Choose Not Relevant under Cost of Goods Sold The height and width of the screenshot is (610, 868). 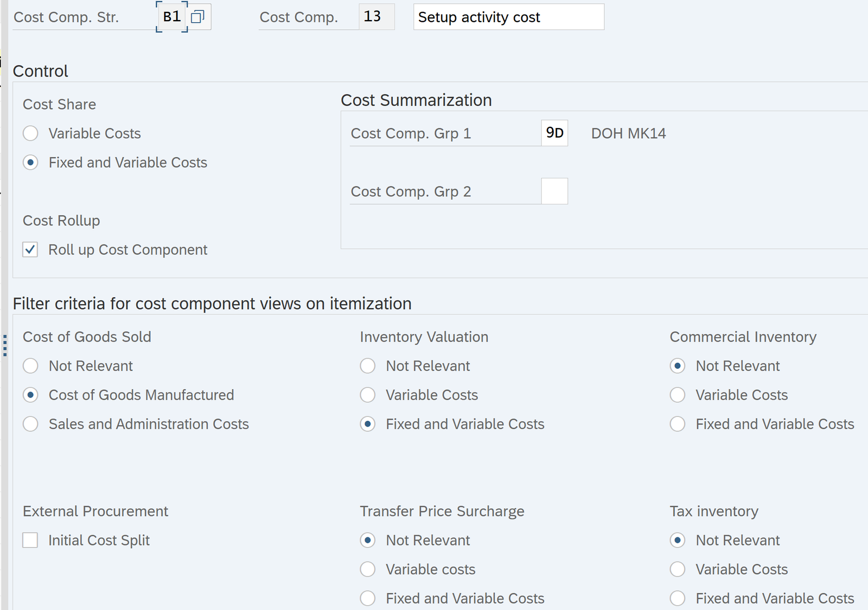click(x=31, y=366)
